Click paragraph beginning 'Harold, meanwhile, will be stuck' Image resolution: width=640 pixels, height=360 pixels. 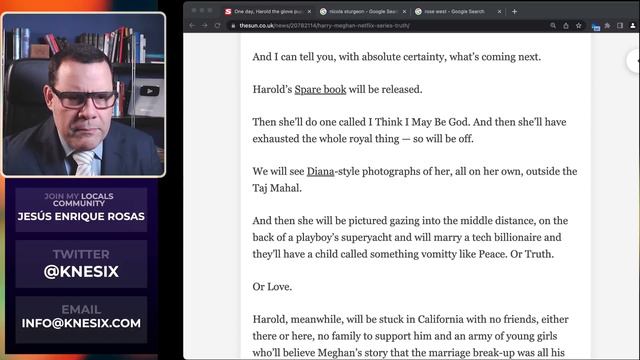[411, 336]
